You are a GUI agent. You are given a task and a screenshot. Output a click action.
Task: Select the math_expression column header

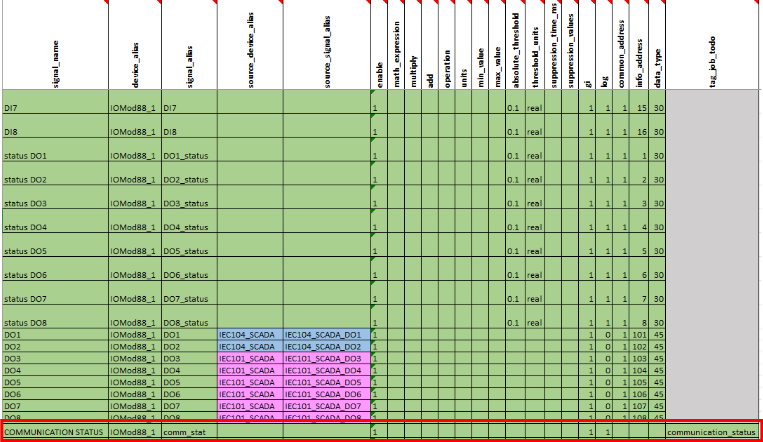click(396, 45)
